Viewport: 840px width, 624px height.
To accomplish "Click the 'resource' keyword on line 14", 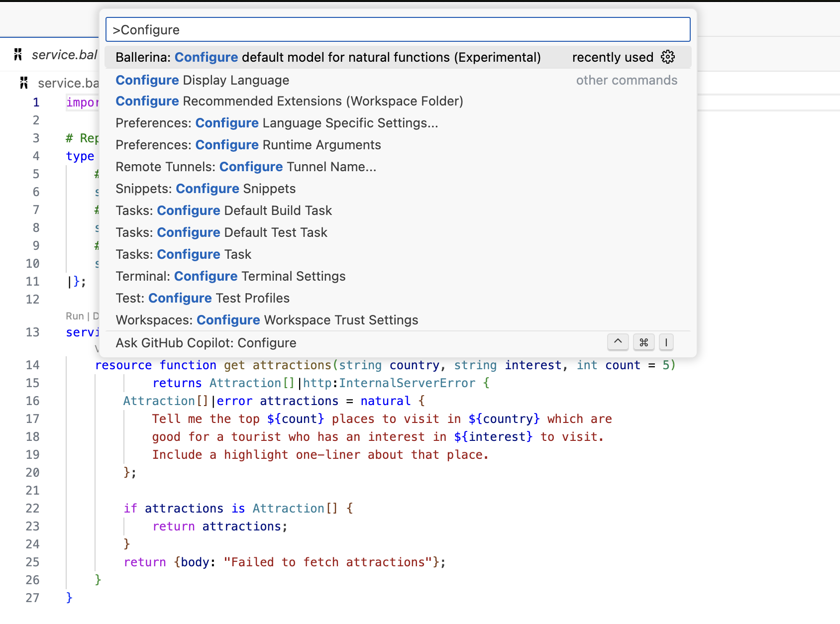I will pos(123,365).
